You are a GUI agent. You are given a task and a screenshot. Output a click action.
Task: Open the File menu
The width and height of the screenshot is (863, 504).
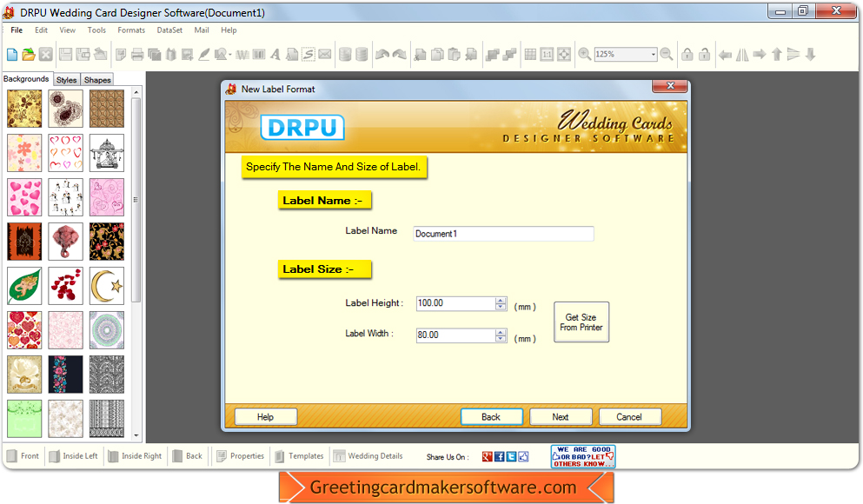pyautogui.click(x=17, y=30)
